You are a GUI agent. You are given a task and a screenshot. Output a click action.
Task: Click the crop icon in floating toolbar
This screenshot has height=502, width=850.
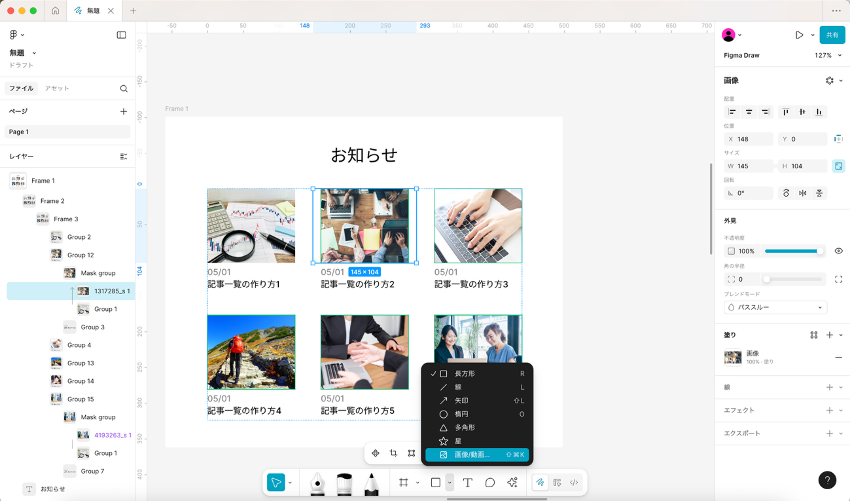[394, 453]
